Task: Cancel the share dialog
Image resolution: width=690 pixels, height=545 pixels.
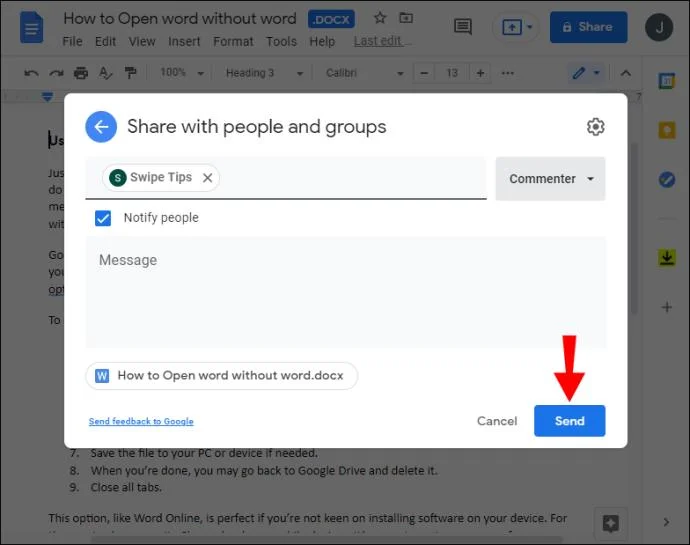Action: (497, 421)
